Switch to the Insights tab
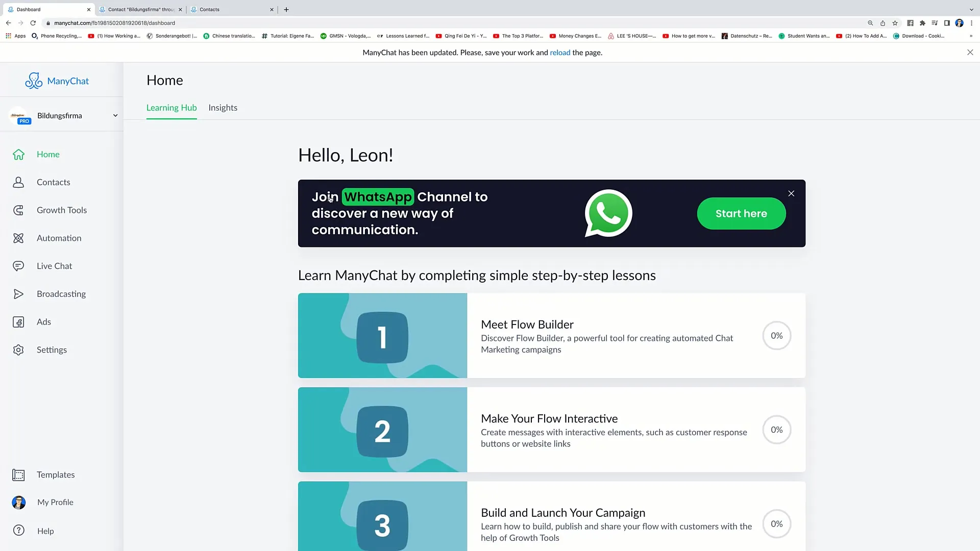The width and height of the screenshot is (980, 551). point(223,108)
